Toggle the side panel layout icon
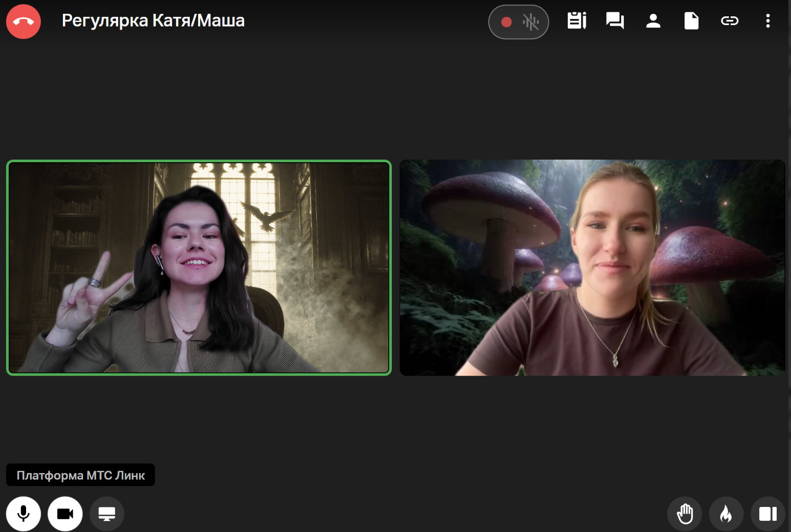The height and width of the screenshot is (532, 791). coord(767,514)
